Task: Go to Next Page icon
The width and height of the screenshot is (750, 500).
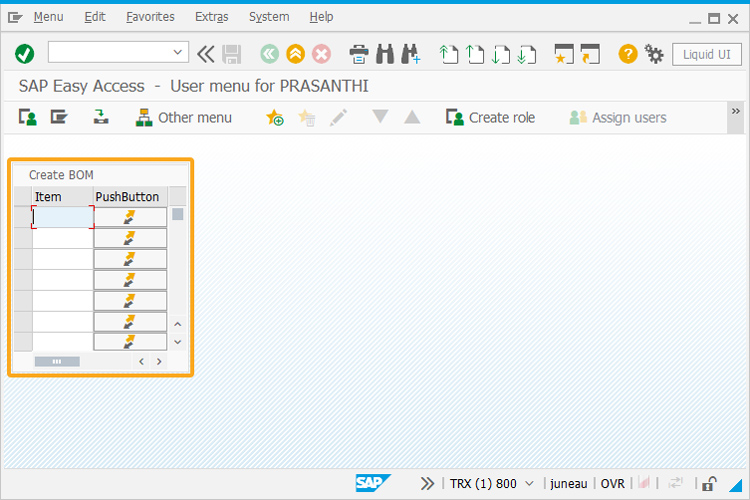Action: pyautogui.click(x=501, y=54)
